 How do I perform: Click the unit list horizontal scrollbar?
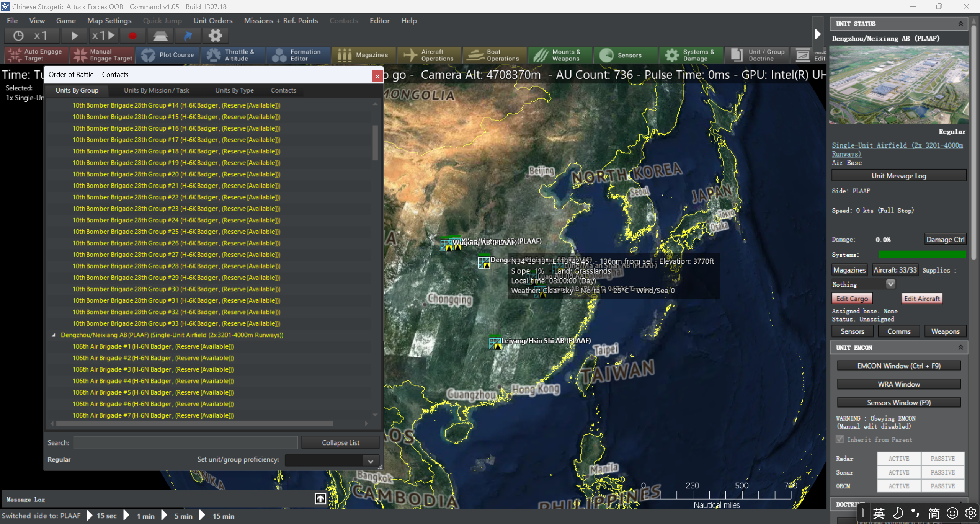[x=194, y=424]
